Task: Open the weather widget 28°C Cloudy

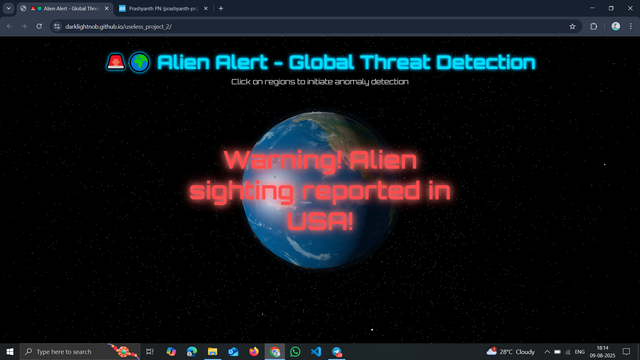Action: [x=511, y=351]
